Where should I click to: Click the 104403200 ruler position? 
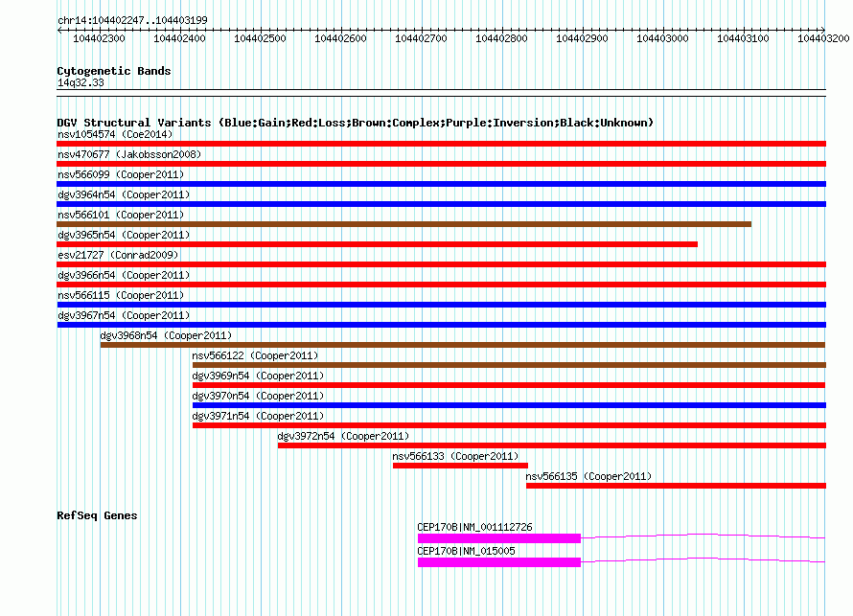coord(823,38)
